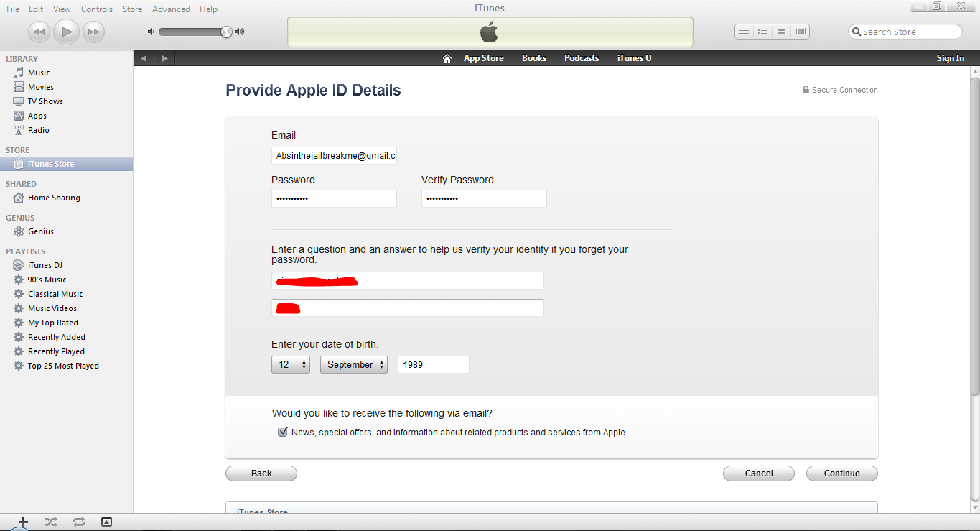This screenshot has height=531, width=980.
Task: Open the birth month dropdown showing September
Action: tap(354, 364)
